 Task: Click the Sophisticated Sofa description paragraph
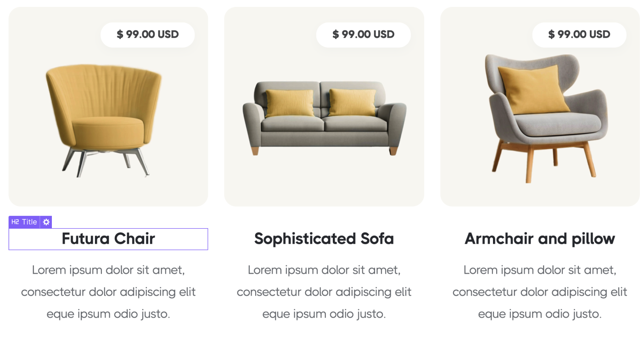(324, 292)
